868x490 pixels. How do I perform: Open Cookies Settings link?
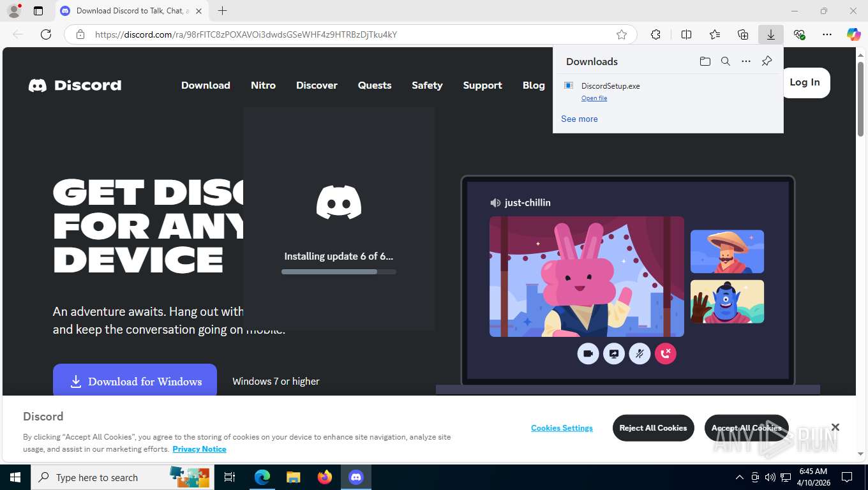[562, 428]
